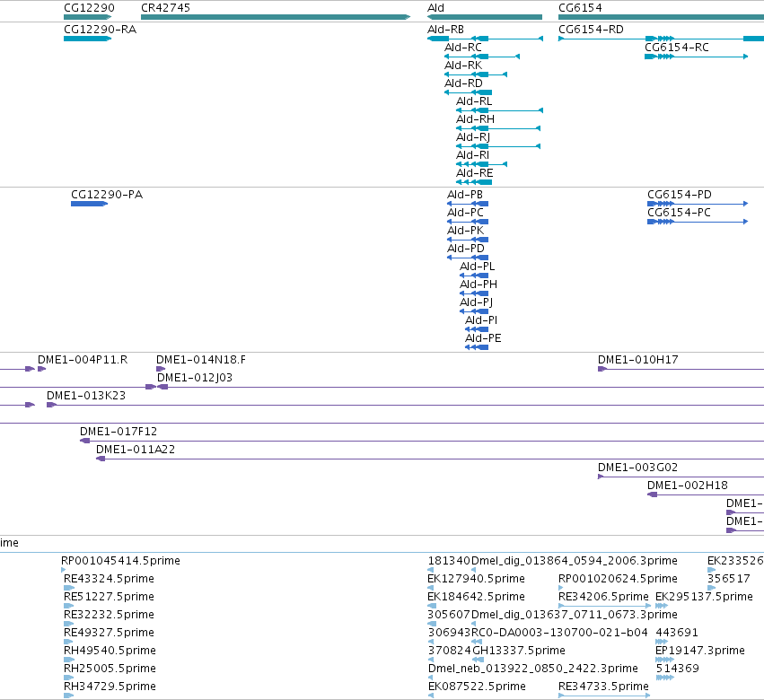Select EST Dmel_neb_013922_0850_2422.3prime
Image resolution: width=764 pixels, height=700 pixels.
coord(430,678)
